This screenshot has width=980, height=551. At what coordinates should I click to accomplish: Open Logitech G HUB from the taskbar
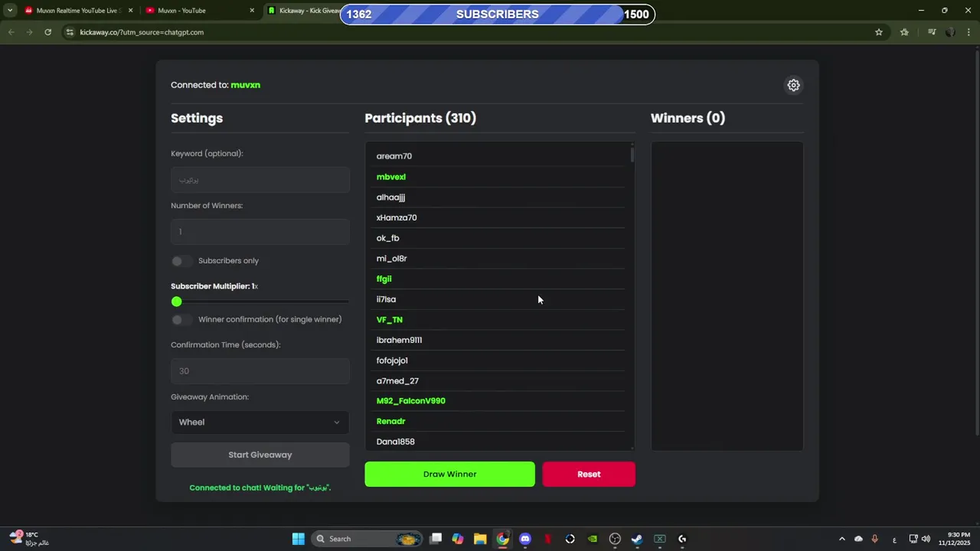(682, 539)
